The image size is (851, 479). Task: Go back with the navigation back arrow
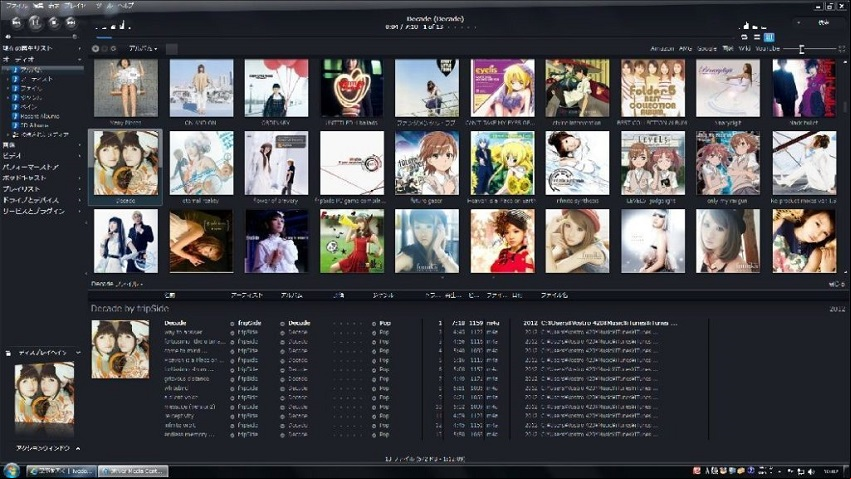[x=96, y=48]
